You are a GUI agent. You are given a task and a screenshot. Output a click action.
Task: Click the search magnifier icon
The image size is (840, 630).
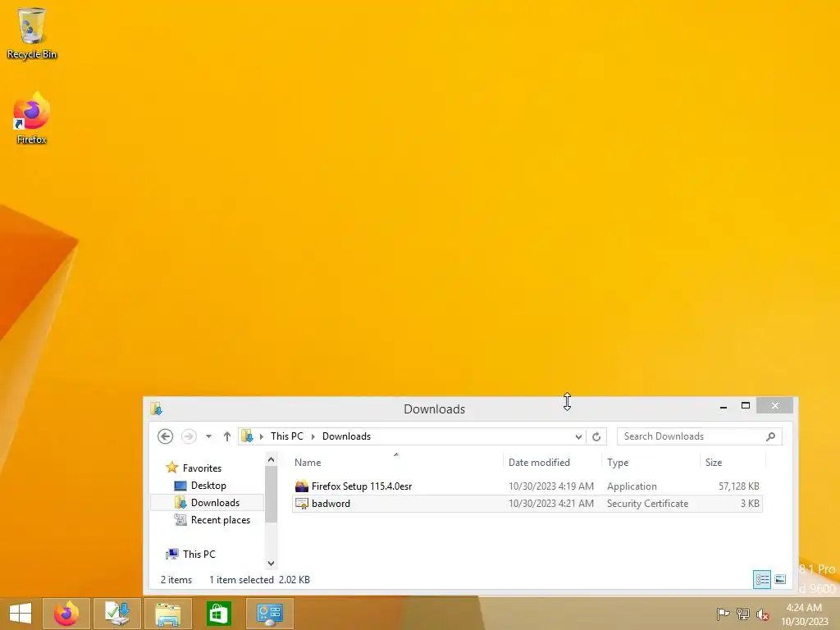pyautogui.click(x=770, y=436)
